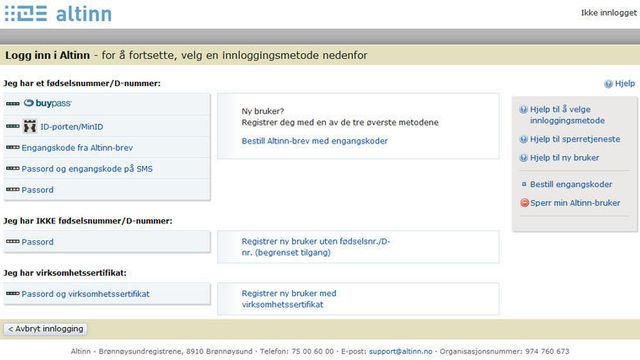Click Bestill engangskoder in sidebar

[x=571, y=184]
